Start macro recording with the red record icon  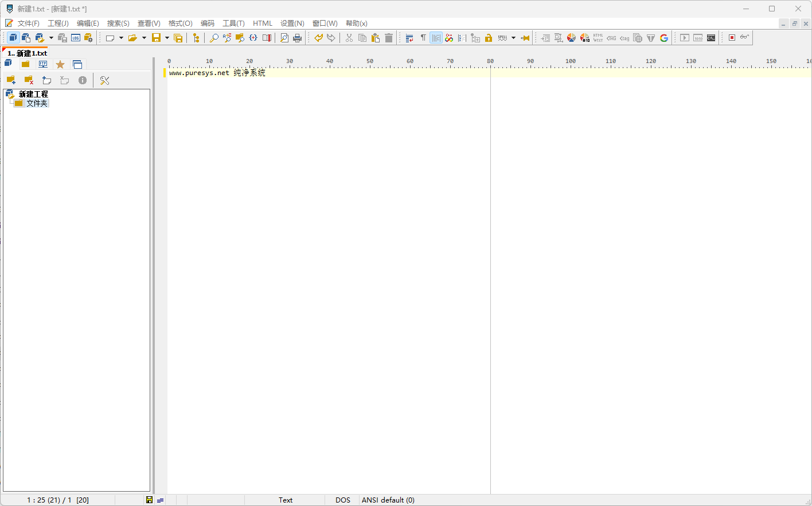(732, 37)
